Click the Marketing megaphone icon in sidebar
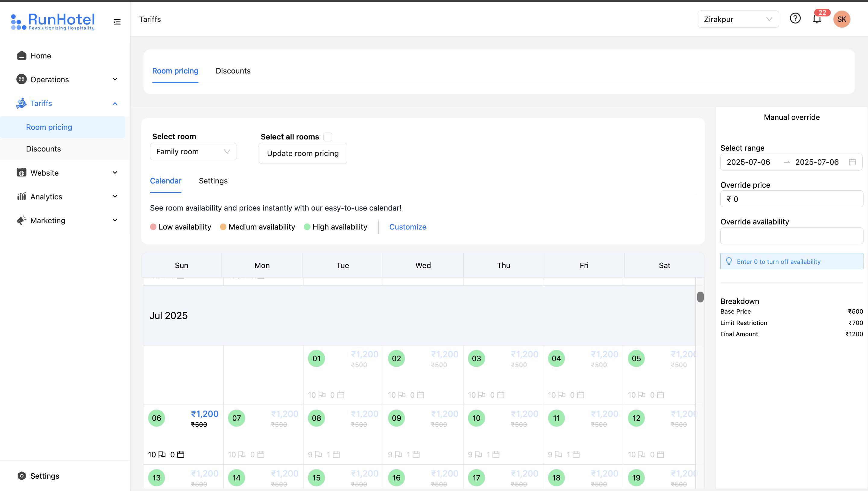This screenshot has width=868, height=491. [x=22, y=220]
